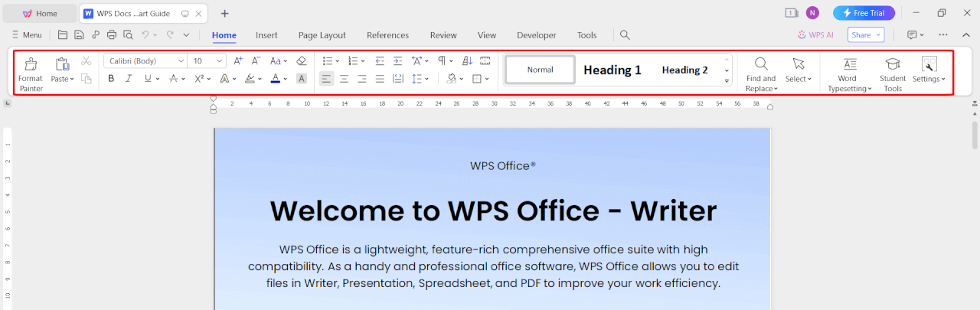Click the Sort A-Z icon
The width and height of the screenshot is (980, 310).
click(469, 60)
